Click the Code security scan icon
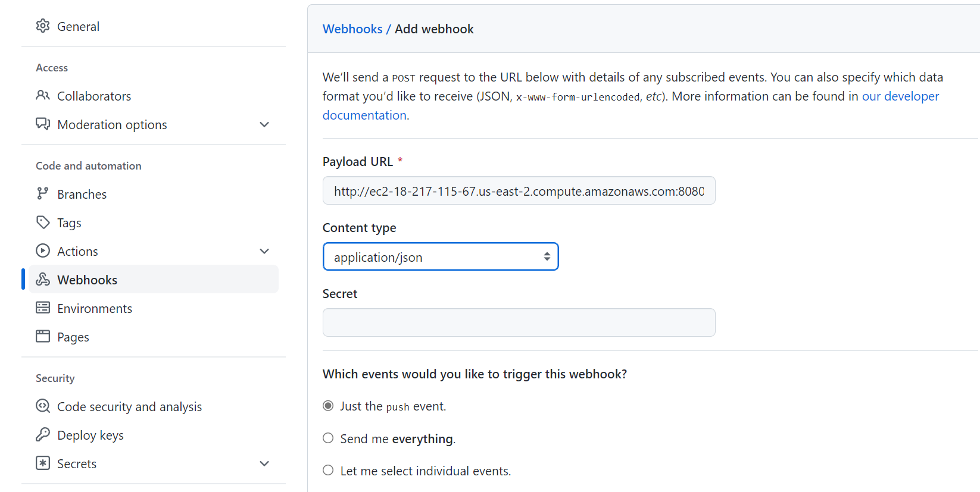Viewport: 980px width, 492px height. (x=43, y=406)
